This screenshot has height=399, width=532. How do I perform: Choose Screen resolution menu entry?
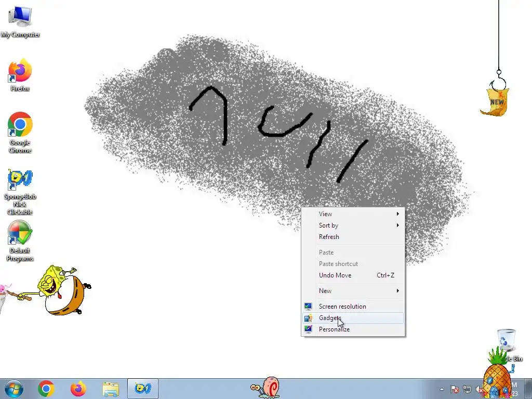[x=353, y=307]
